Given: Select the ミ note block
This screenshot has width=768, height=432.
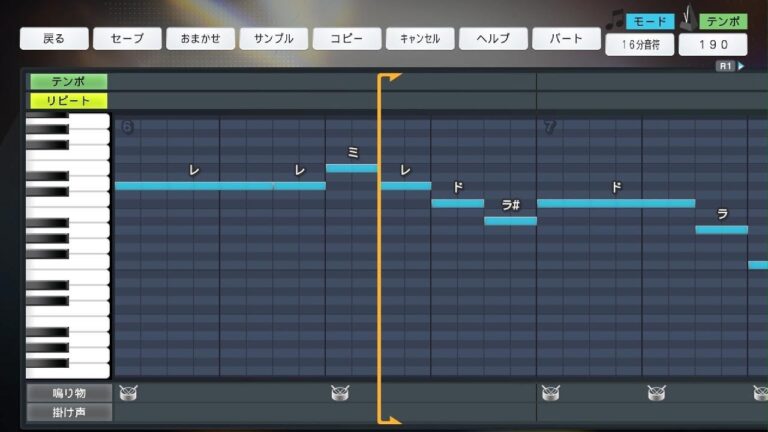Looking at the screenshot, I should (x=352, y=168).
